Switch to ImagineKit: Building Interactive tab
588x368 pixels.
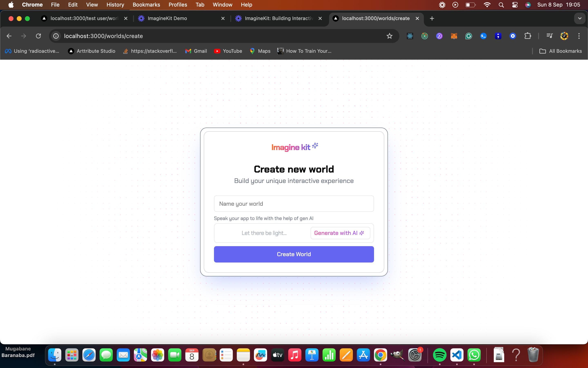[x=279, y=18]
